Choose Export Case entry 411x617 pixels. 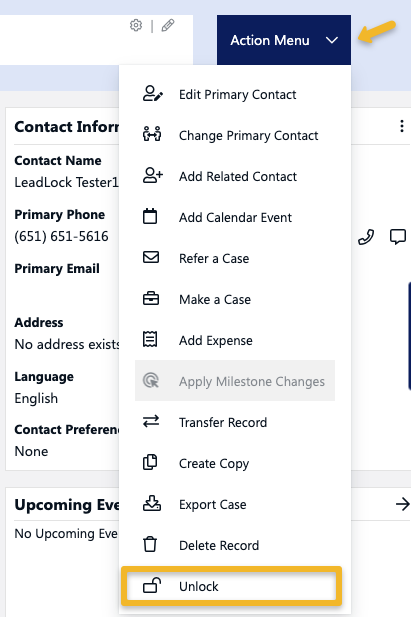pos(235,504)
